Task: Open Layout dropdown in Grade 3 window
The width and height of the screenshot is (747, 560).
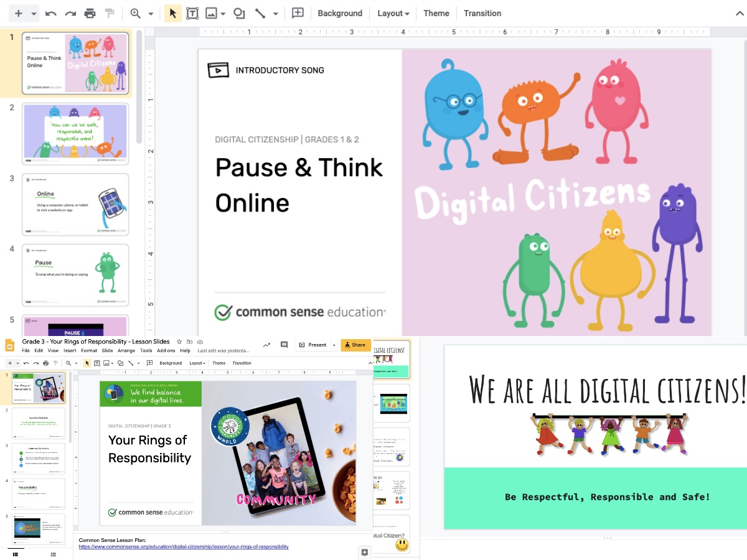Action: click(x=197, y=363)
